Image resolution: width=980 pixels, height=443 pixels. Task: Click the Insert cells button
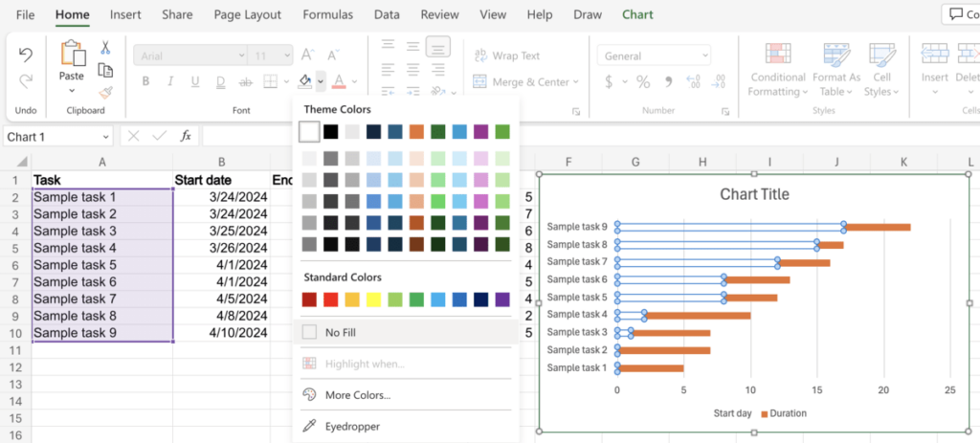tap(935, 69)
